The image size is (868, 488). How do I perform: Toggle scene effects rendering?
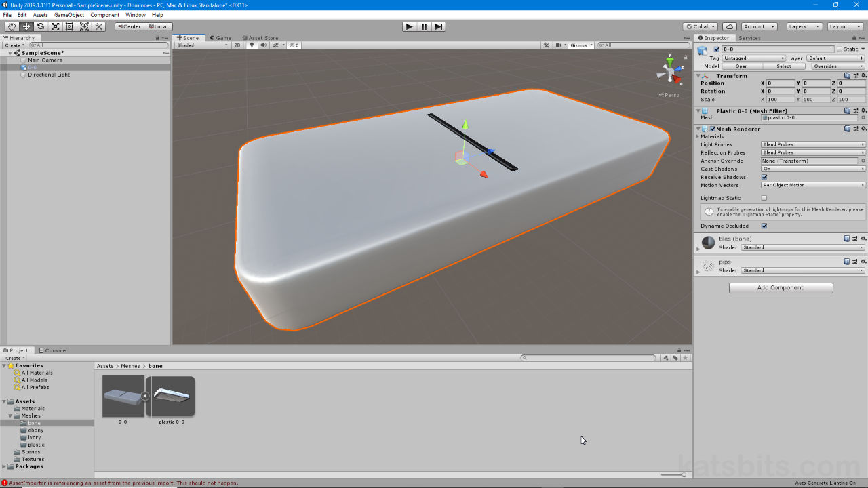pyautogui.click(x=277, y=45)
